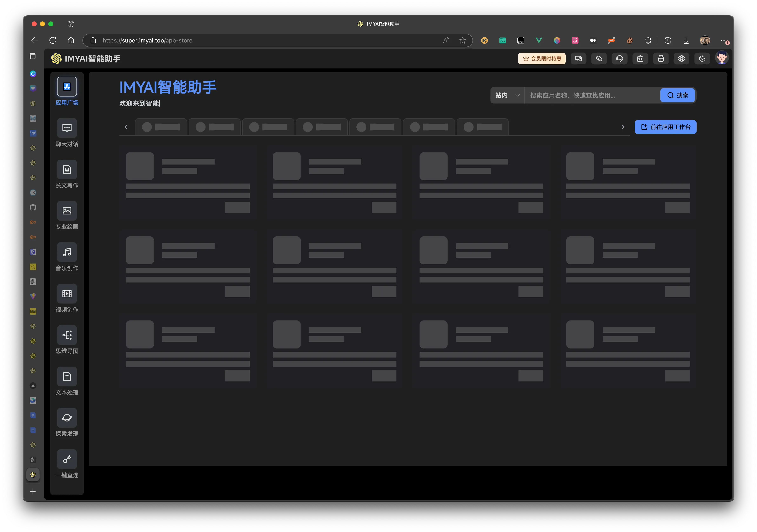This screenshot has width=757, height=532.
Task: Open the 一键直连 key connect section
Action: pos(67,464)
